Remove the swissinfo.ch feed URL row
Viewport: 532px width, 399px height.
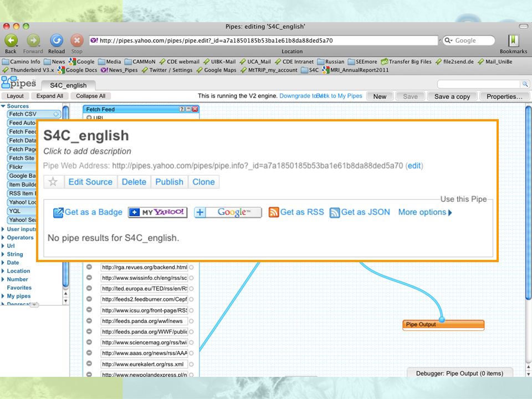(89, 278)
